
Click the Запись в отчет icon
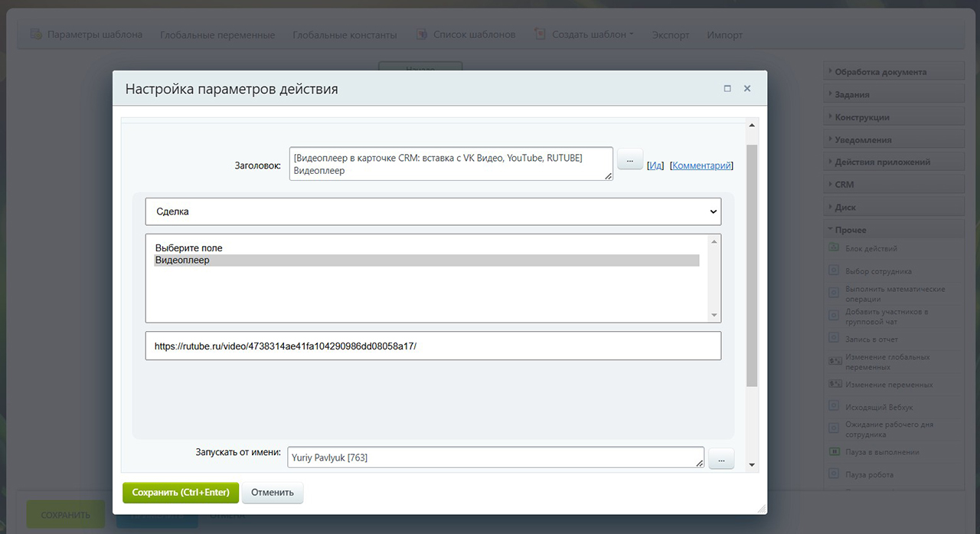click(835, 339)
